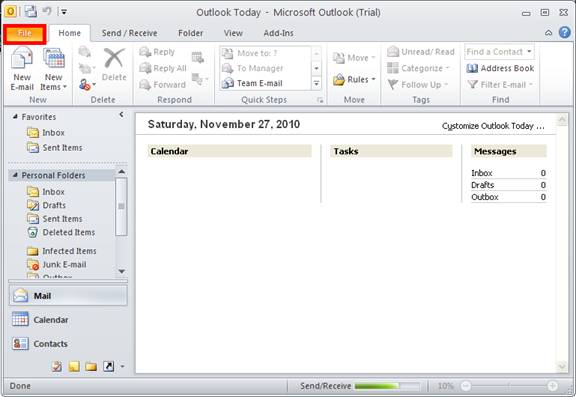The image size is (576, 397).
Task: Open the Shortcuts icon
Action: click(x=108, y=366)
